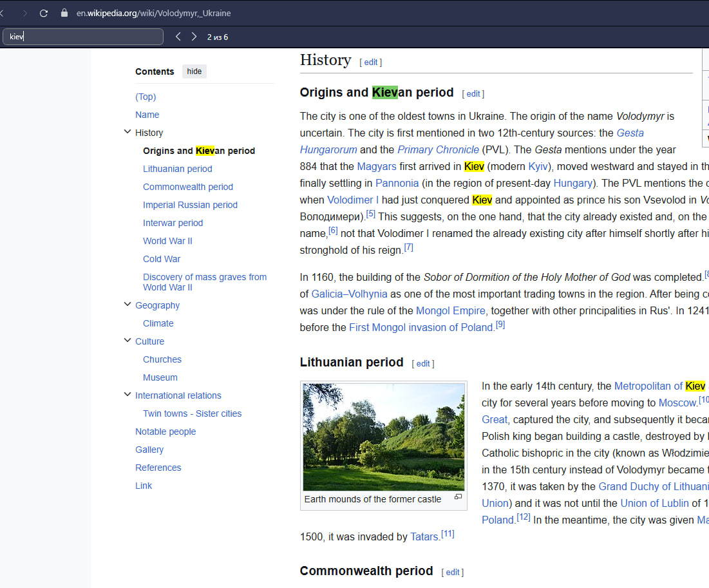Edit the History section

pyautogui.click(x=370, y=62)
